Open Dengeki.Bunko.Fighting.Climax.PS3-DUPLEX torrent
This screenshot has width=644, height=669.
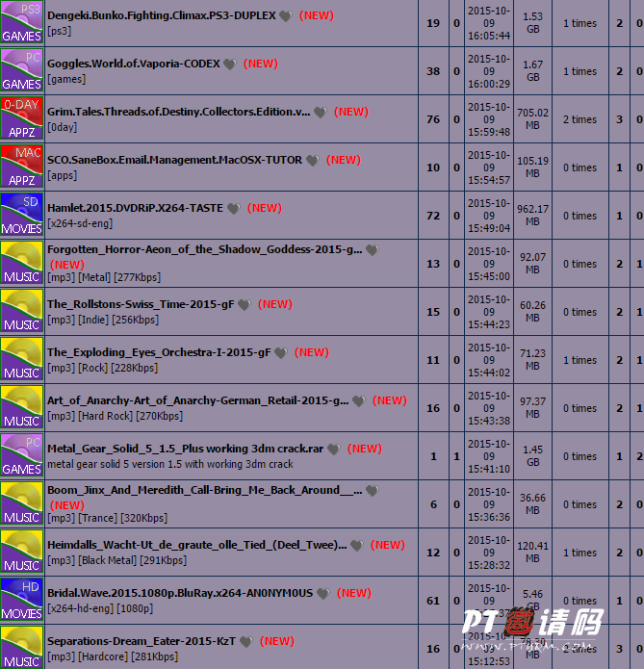[162, 15]
